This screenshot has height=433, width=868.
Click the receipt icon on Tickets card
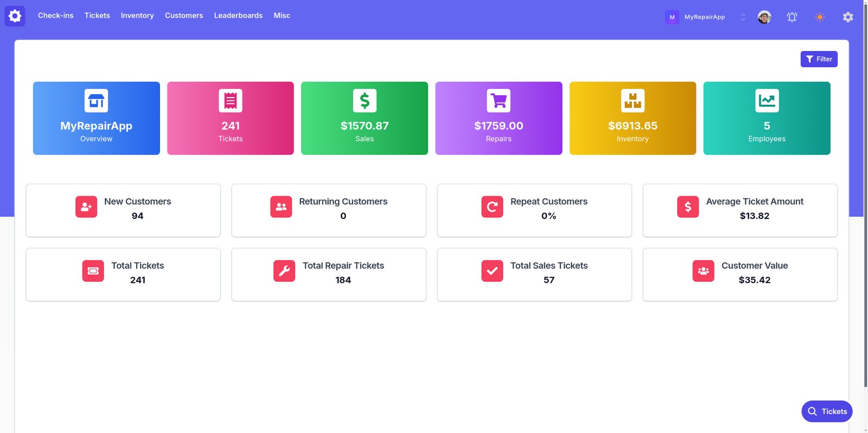click(x=230, y=101)
